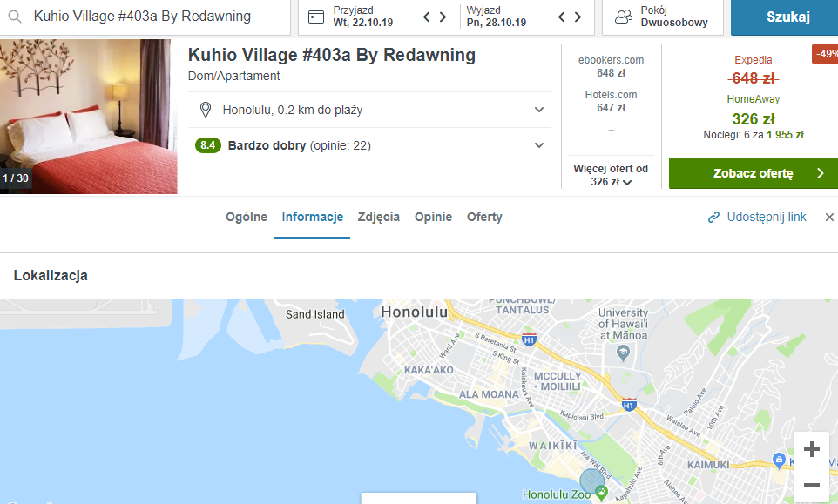Go to previous arrival date
The width and height of the screenshot is (838, 504).
pos(427,17)
